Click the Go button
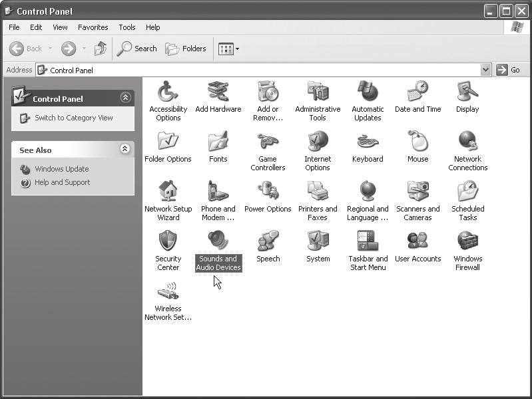The height and width of the screenshot is (399, 532). (508, 70)
